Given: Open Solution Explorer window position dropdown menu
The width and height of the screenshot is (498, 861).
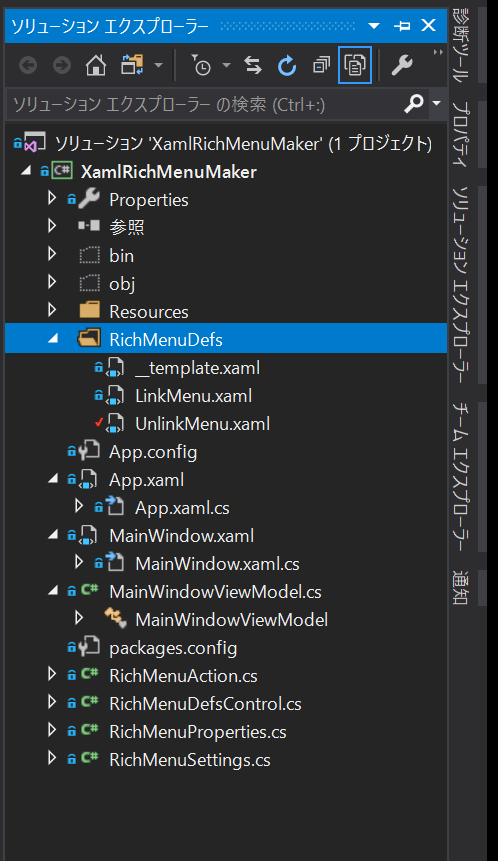Looking at the screenshot, I should (374, 26).
